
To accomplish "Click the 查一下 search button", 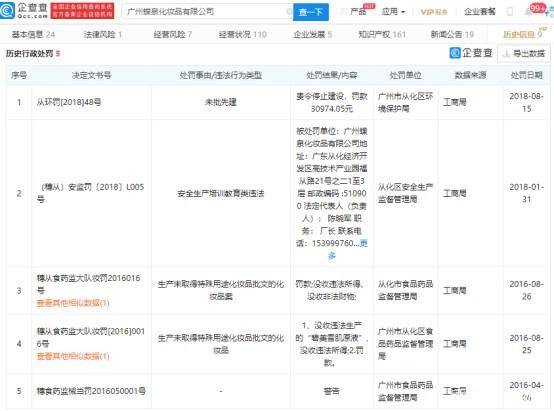I will point(311,12).
